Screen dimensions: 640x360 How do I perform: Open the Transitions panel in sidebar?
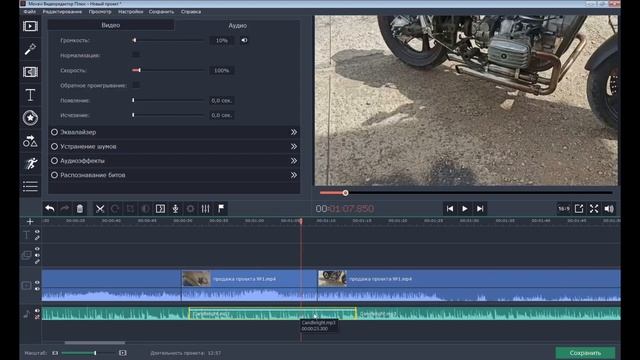pyautogui.click(x=30, y=72)
